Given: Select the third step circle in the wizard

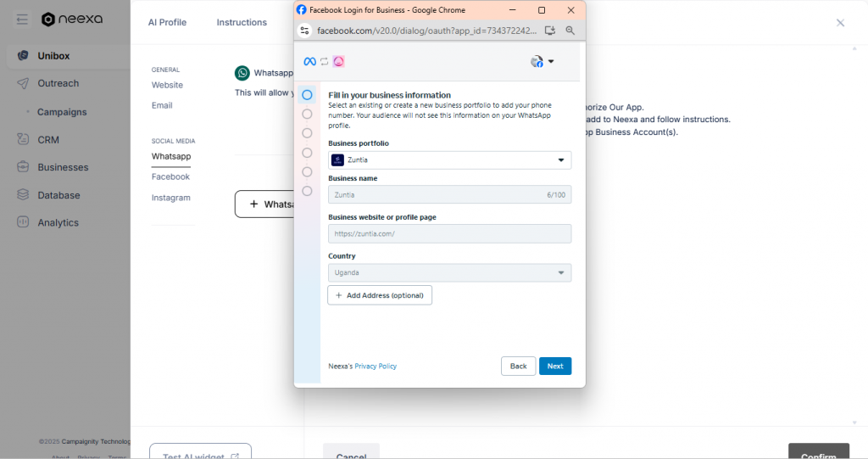Looking at the screenshot, I should (x=307, y=133).
